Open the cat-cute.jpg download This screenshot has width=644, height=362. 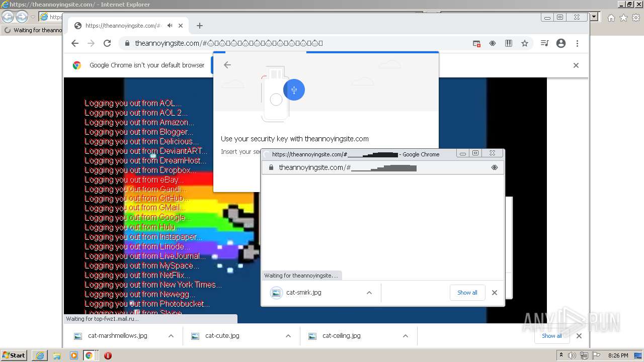222,336
